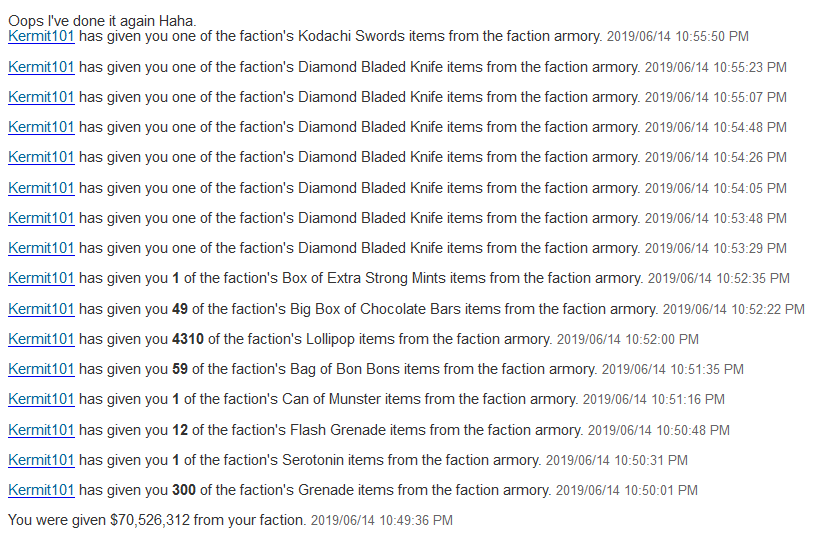Click the Kodachi Swords timestamp 10:55:50 PM
The height and width of the screenshot is (540, 818).
tap(678, 37)
